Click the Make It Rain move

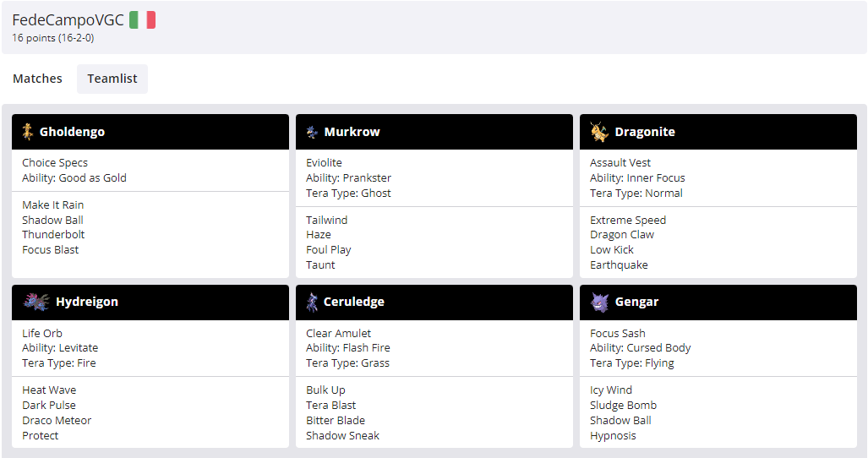coord(53,204)
